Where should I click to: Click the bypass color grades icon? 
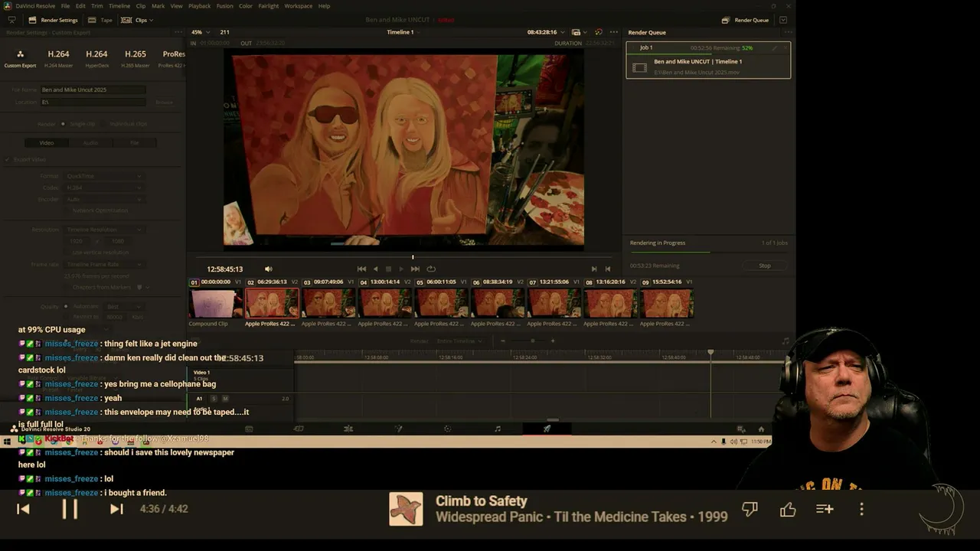599,32
